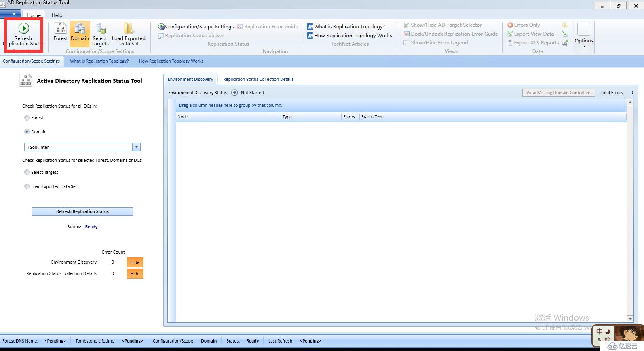Click the Refresh Replication Status button
This screenshot has height=351, width=644.
coord(82,211)
